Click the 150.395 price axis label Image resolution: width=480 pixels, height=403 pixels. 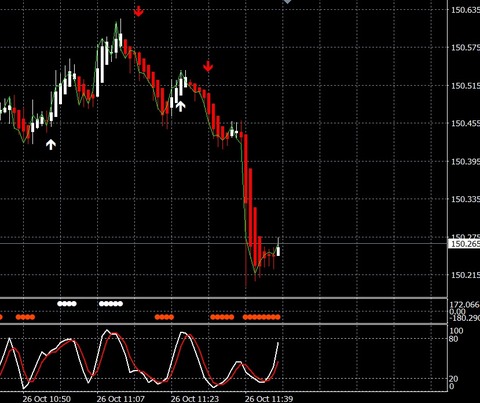tap(465, 162)
